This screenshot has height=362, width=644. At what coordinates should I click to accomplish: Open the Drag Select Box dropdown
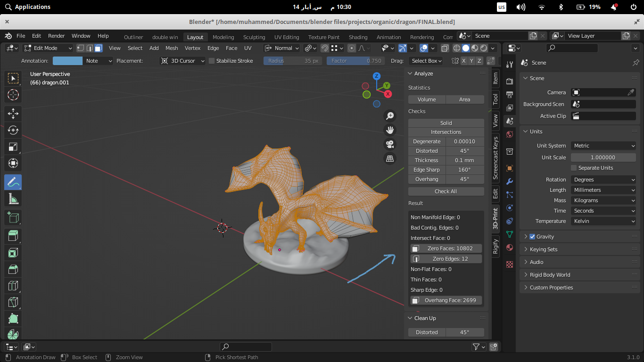pyautogui.click(x=426, y=61)
